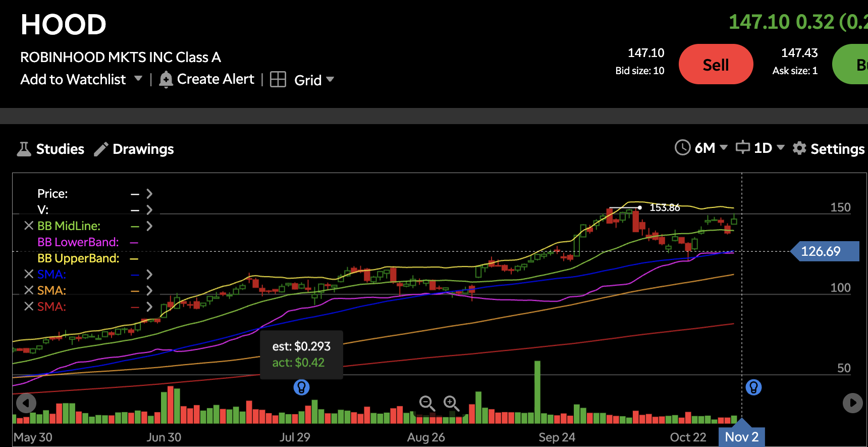This screenshot has height=447, width=868.
Task: Click the Oct 22 date label
Action: click(688, 437)
